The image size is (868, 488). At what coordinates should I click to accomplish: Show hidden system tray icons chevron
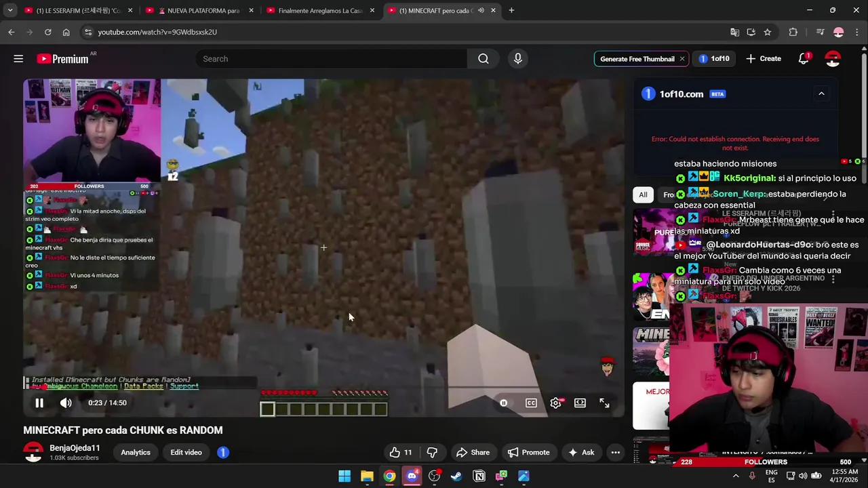click(736, 476)
